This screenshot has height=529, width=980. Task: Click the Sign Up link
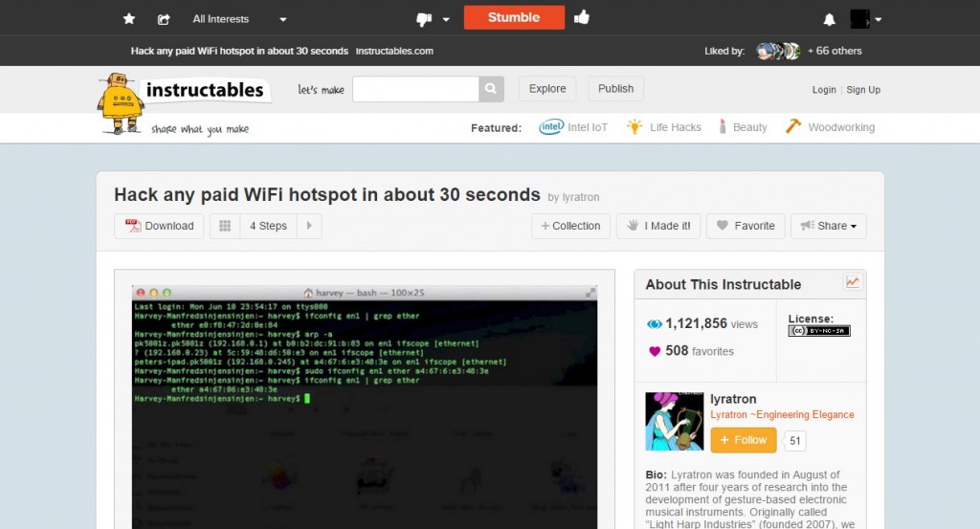click(x=863, y=89)
